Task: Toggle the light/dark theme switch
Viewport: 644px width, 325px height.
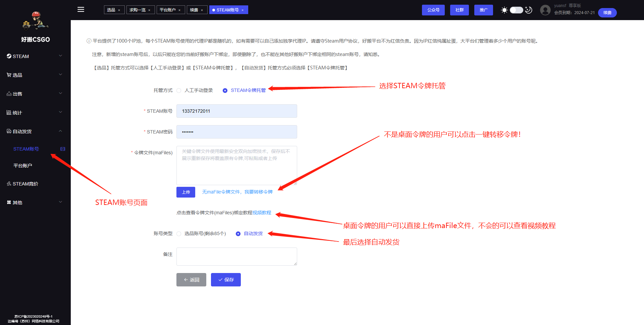Action: [517, 10]
